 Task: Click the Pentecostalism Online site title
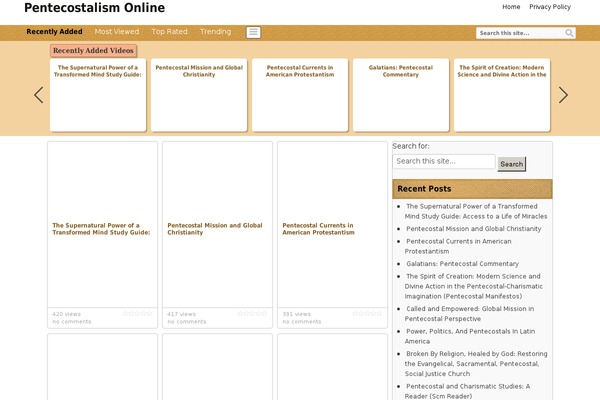click(x=95, y=8)
